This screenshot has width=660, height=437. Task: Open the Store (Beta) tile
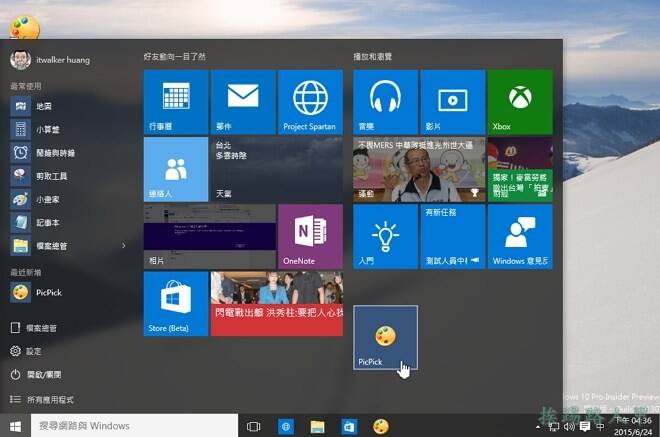[x=176, y=304]
